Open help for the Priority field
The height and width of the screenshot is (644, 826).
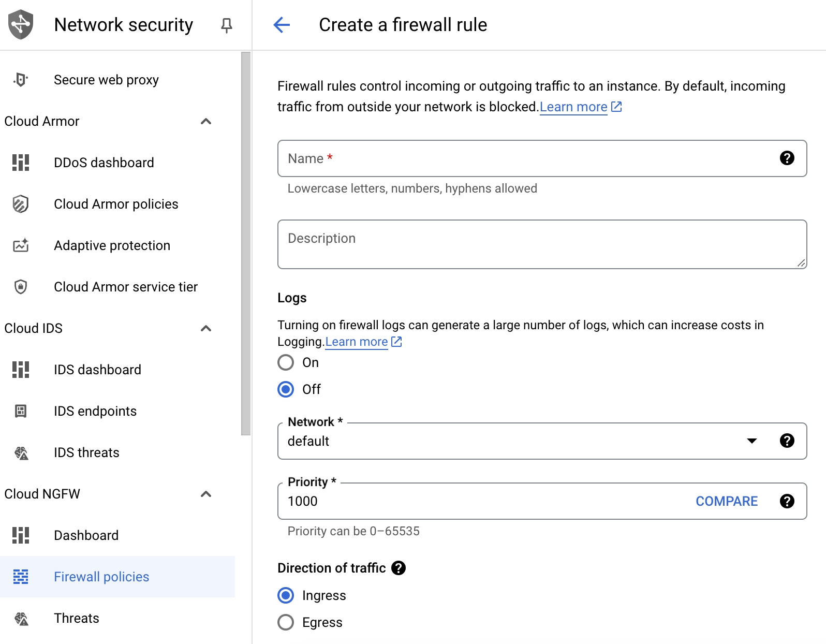pyautogui.click(x=787, y=501)
